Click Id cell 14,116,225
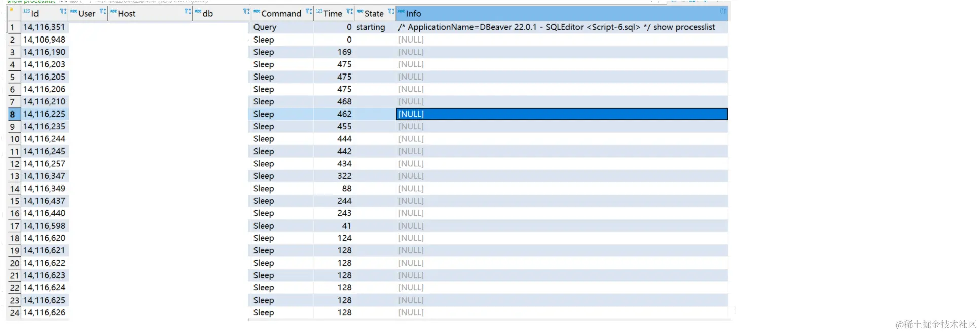Image resolution: width=980 pixels, height=333 pixels. (45, 114)
